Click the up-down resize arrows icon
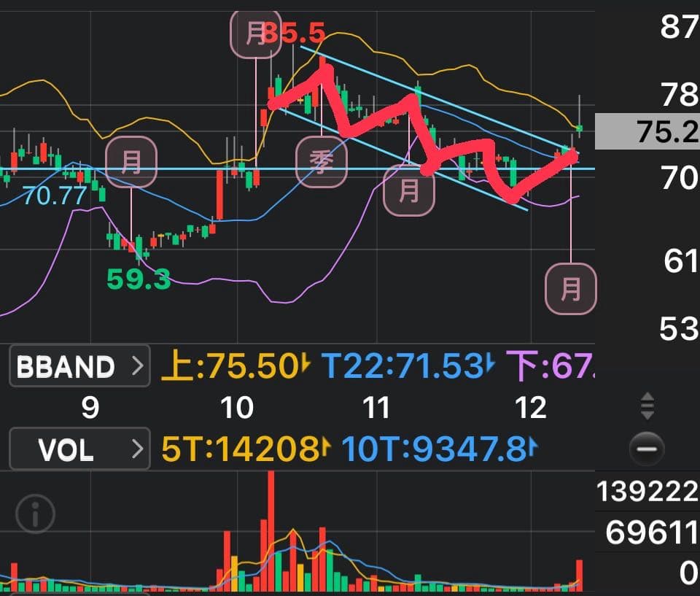 pyautogui.click(x=647, y=406)
